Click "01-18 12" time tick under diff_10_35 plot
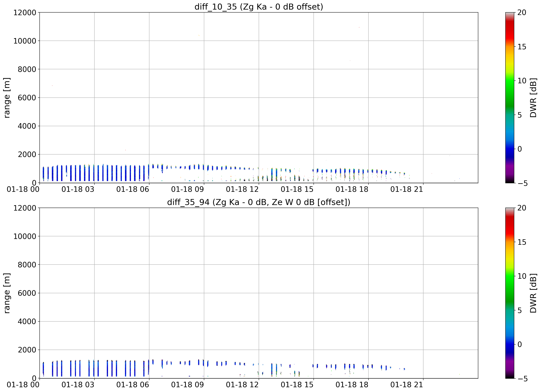Image resolution: width=541 pixels, height=392 pixels. 242,189
